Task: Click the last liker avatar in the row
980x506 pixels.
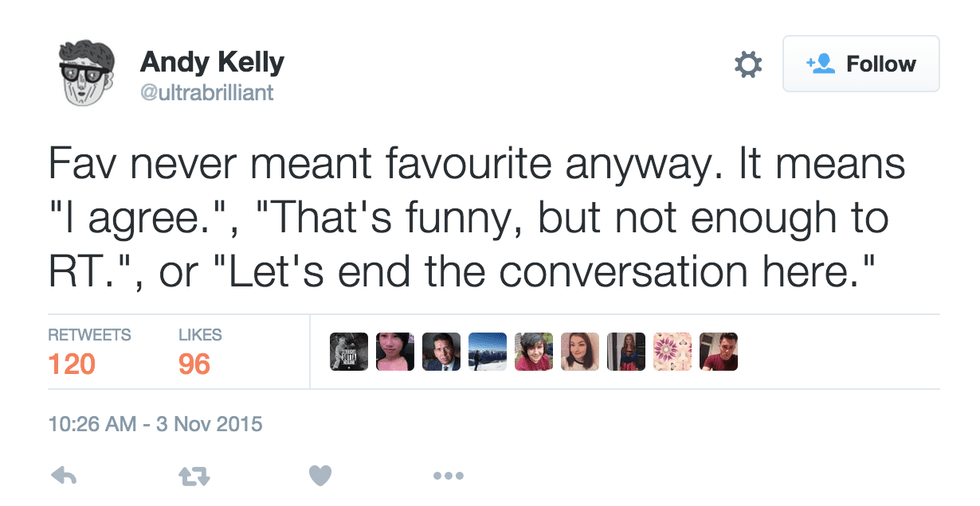Action: pyautogui.click(x=718, y=352)
